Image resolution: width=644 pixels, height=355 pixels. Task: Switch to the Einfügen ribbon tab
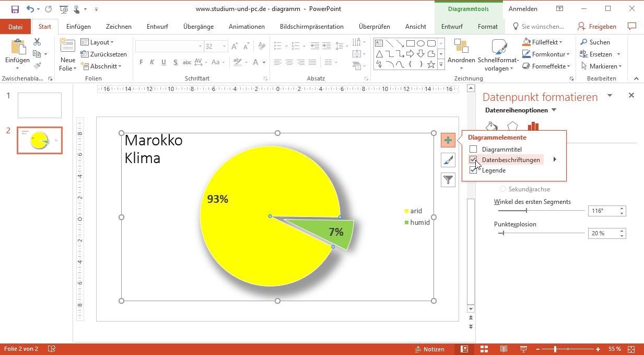(x=78, y=27)
